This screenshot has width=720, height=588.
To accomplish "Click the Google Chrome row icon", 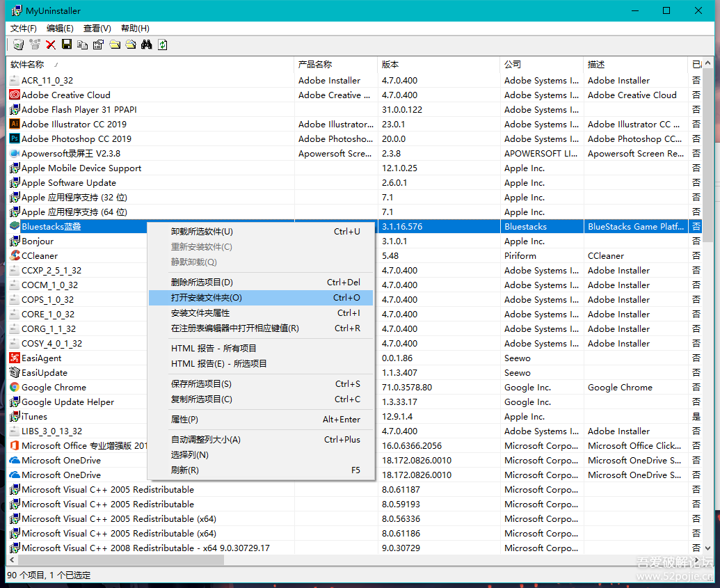I will [15, 388].
